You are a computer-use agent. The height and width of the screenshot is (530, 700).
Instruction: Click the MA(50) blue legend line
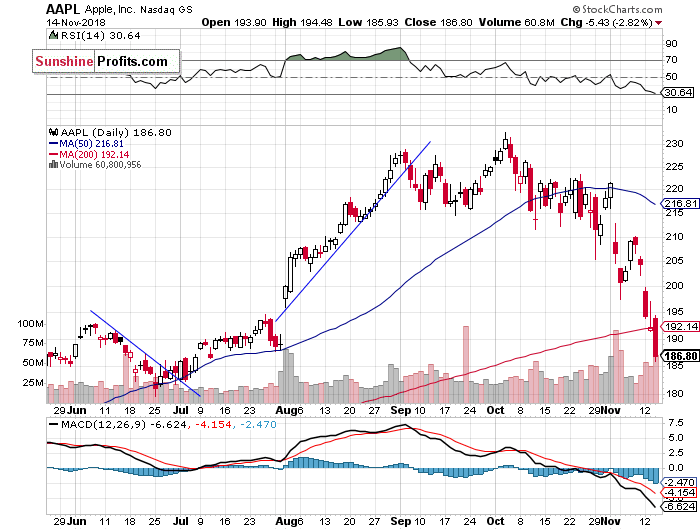54,143
